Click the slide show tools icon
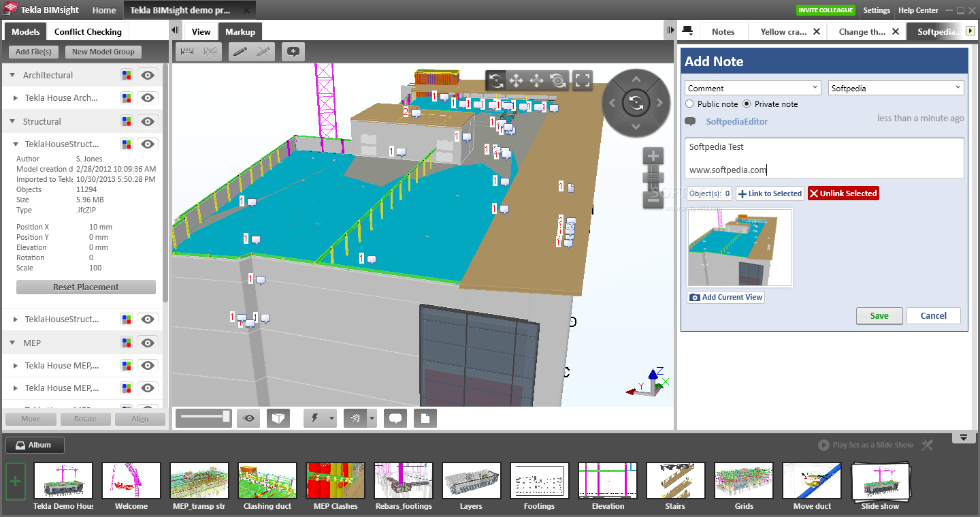This screenshot has width=980, height=517. click(x=927, y=445)
